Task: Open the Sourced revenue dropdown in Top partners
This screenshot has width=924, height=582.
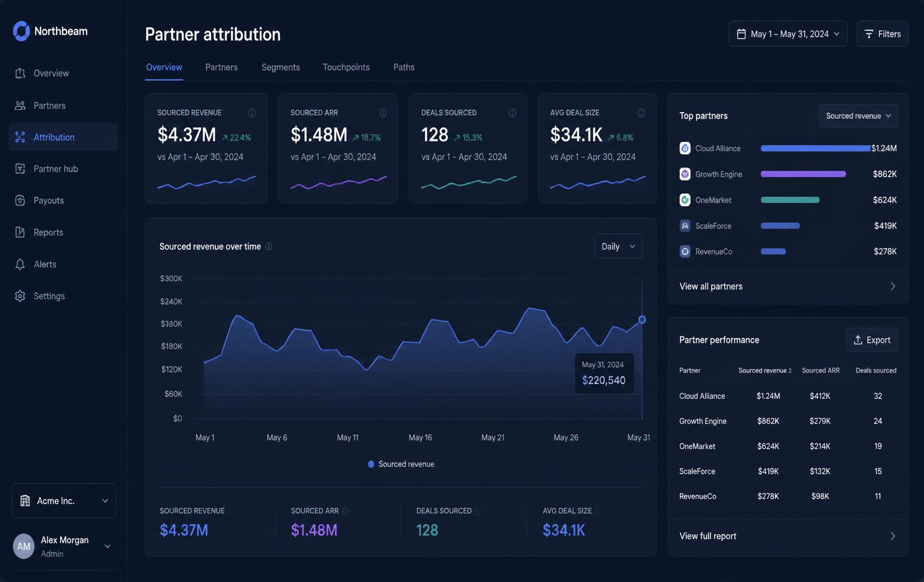Action: 858,116
